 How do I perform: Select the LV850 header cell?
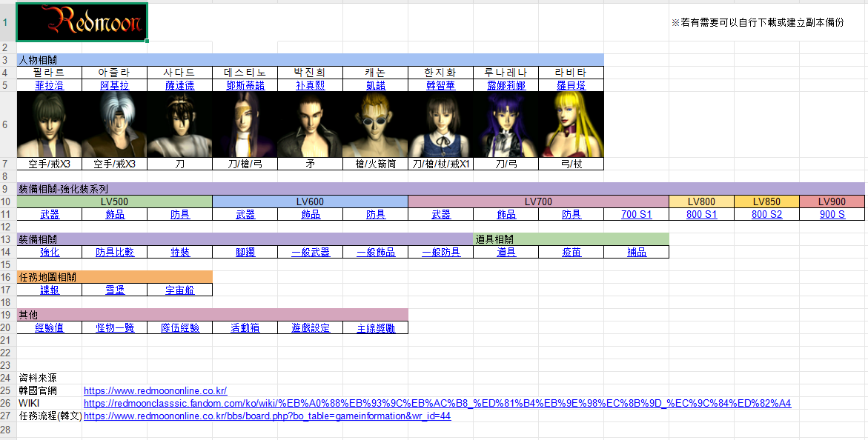click(x=766, y=202)
